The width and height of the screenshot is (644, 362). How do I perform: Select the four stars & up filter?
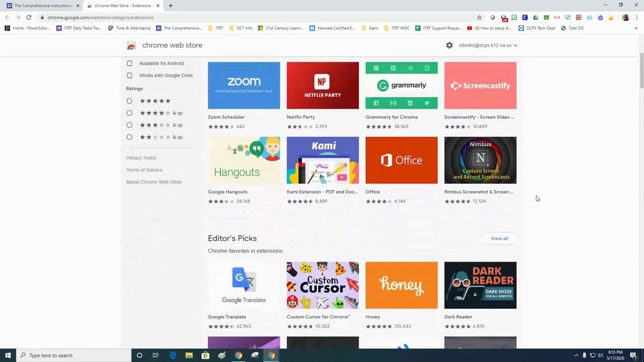click(x=129, y=113)
